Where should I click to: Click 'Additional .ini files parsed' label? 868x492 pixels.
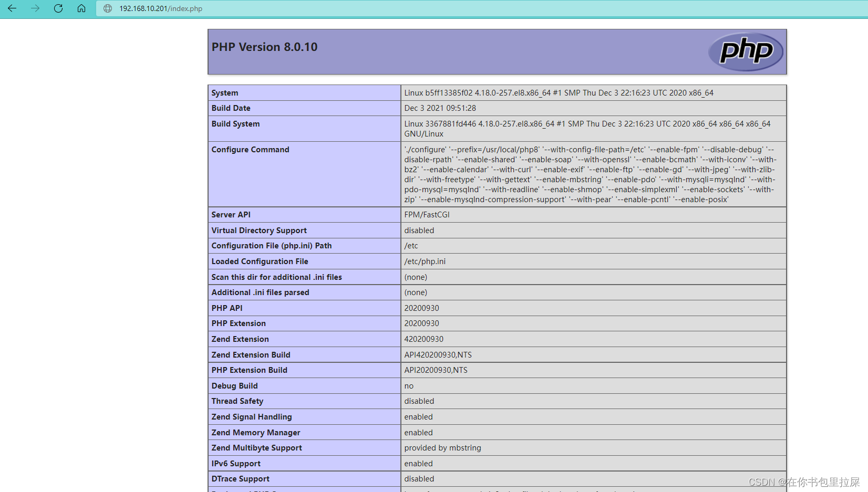click(260, 292)
